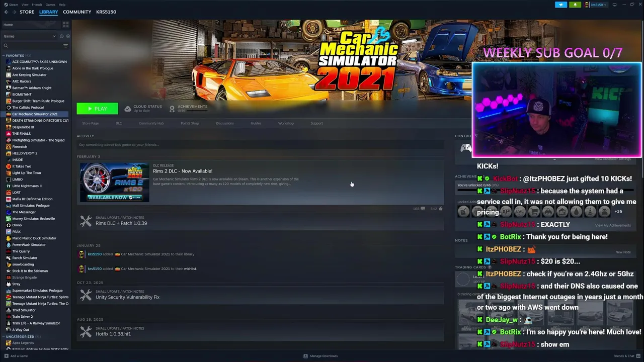
Task: Open the Community Hub link
Action: pos(151,123)
